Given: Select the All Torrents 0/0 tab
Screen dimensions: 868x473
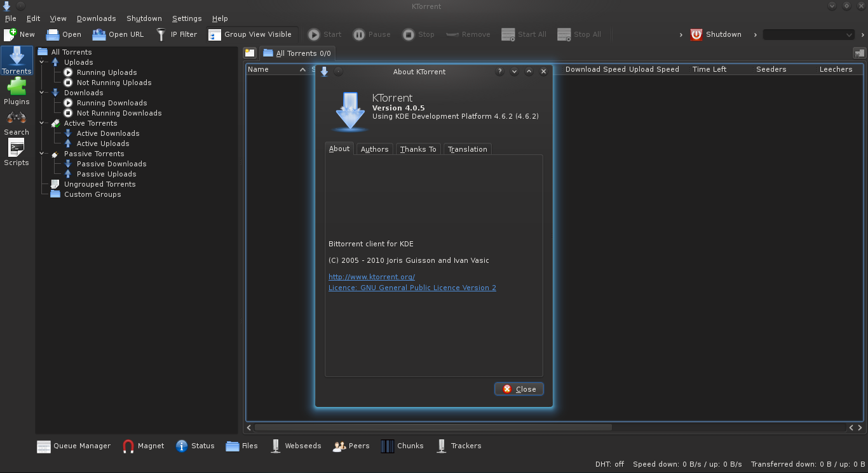Looking at the screenshot, I should [x=297, y=53].
